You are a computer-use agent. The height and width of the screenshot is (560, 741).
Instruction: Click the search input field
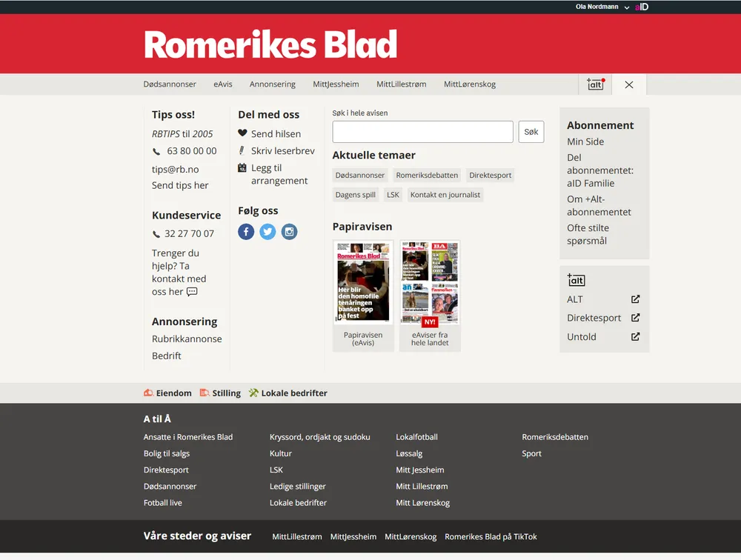422,132
